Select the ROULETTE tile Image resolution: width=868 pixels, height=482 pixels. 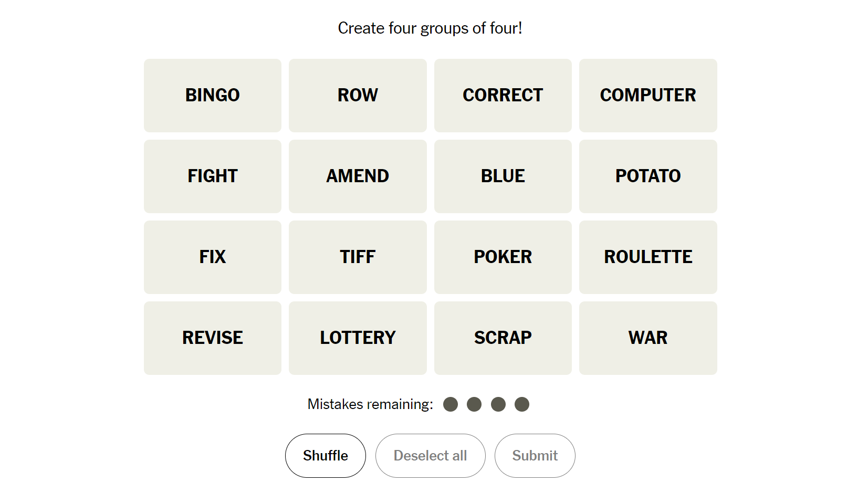(x=648, y=257)
